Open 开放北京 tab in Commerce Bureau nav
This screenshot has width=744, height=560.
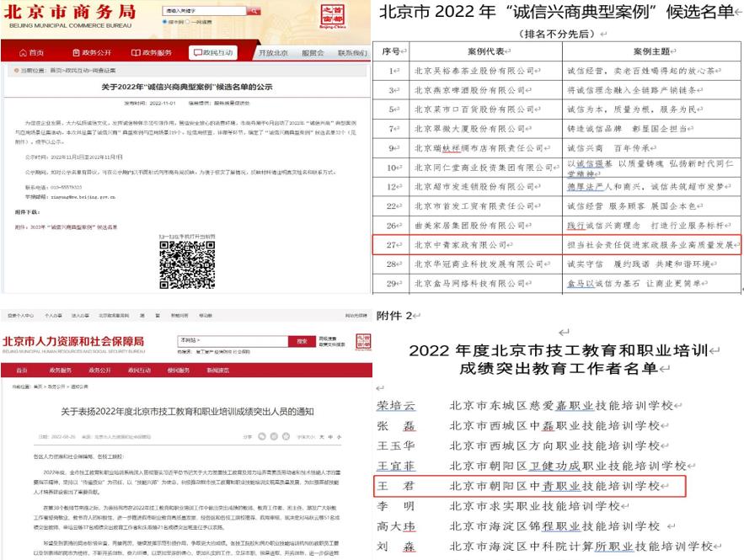click(272, 52)
